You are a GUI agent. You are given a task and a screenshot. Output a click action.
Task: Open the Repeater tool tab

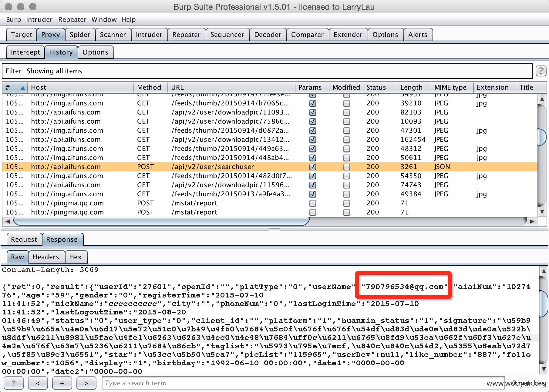click(186, 35)
